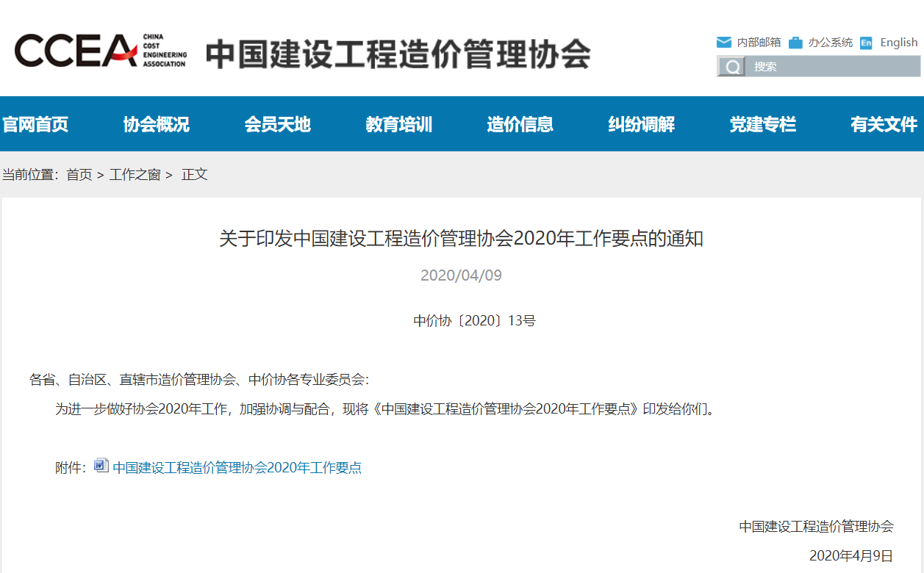Open the 造价信息 menu
Image resolution: width=924 pixels, height=573 pixels.
520,124
